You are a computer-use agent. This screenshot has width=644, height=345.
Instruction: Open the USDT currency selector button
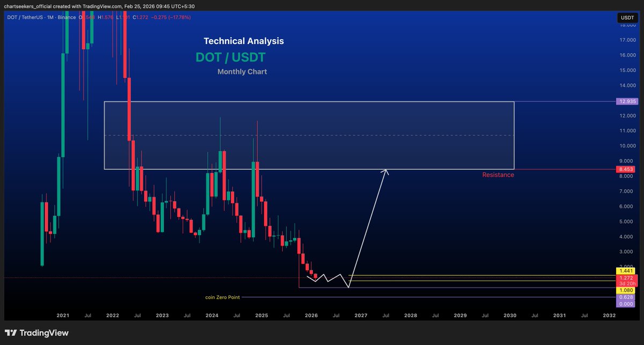click(x=626, y=18)
